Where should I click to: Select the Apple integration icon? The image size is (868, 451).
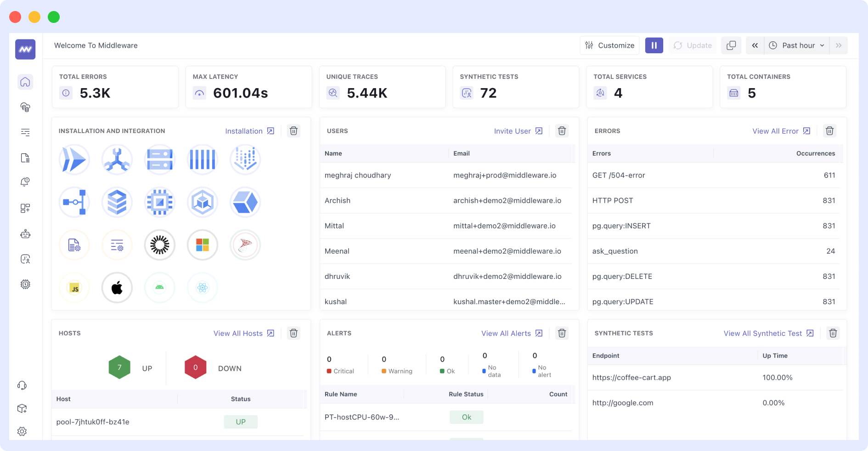pyautogui.click(x=117, y=288)
